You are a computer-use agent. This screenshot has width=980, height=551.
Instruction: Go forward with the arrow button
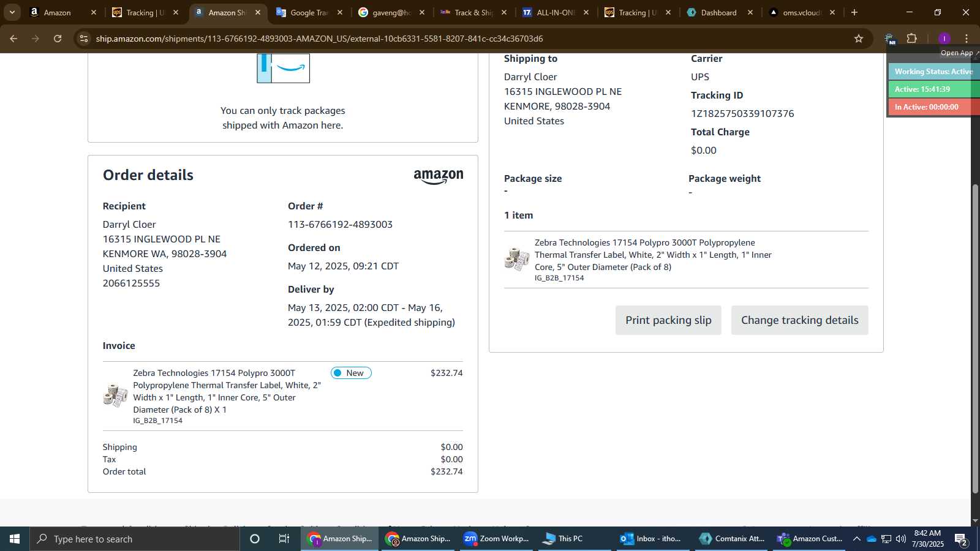point(36,39)
